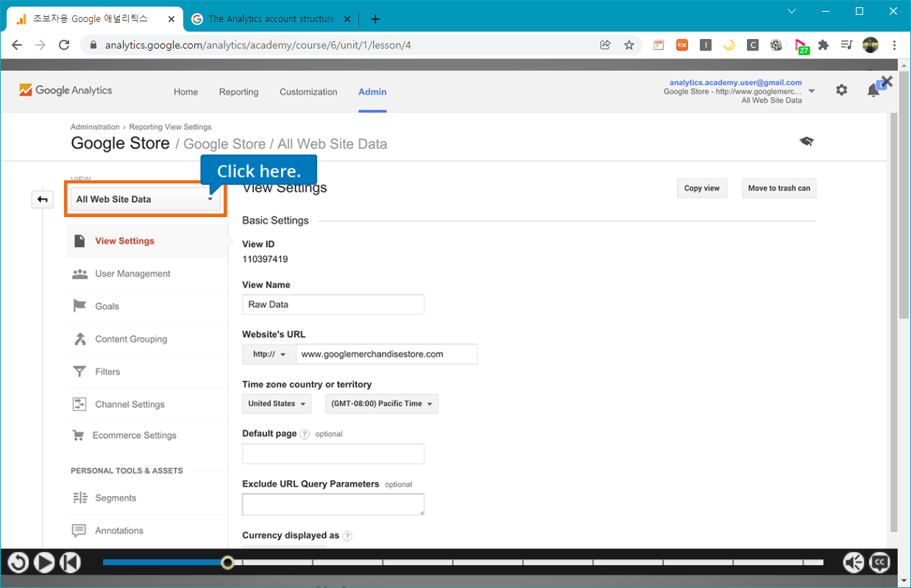This screenshot has height=588, width=911.
Task: Click the analytics.academy.user email link
Action: (736, 82)
